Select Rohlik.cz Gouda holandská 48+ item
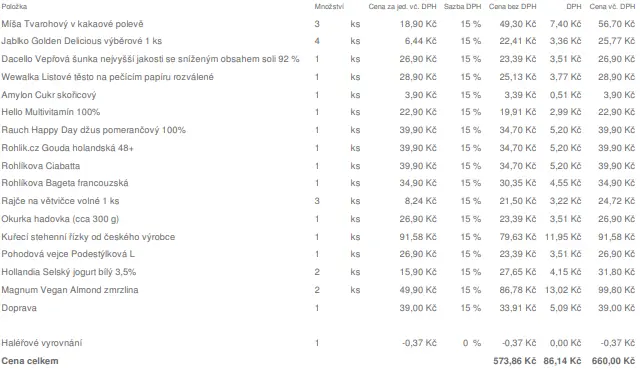This screenshot has width=640, height=369. click(x=67, y=148)
